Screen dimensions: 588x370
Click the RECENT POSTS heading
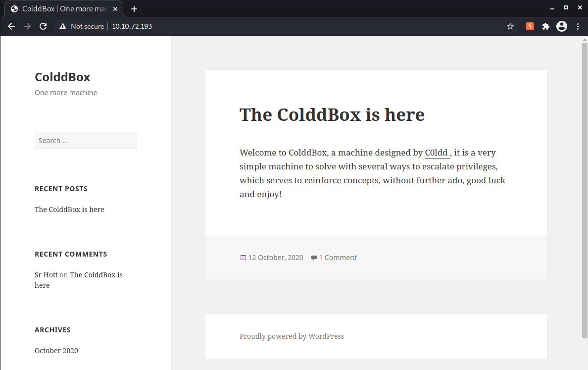pyautogui.click(x=61, y=189)
